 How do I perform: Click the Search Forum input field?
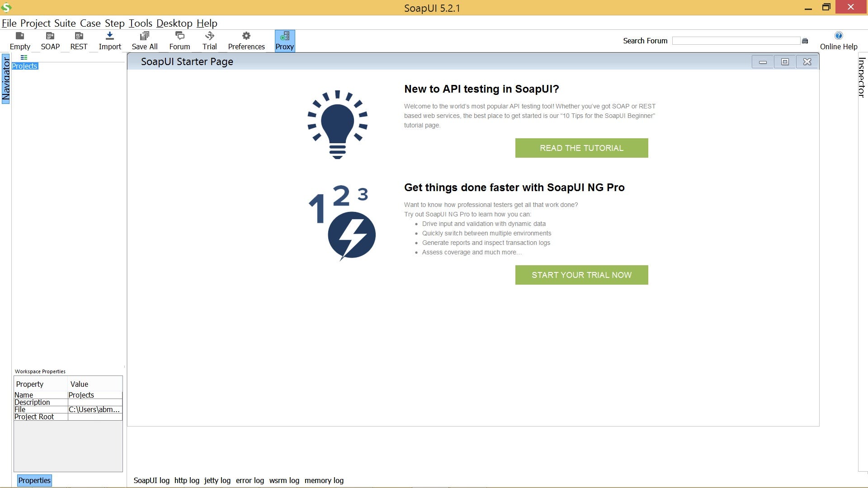(736, 41)
